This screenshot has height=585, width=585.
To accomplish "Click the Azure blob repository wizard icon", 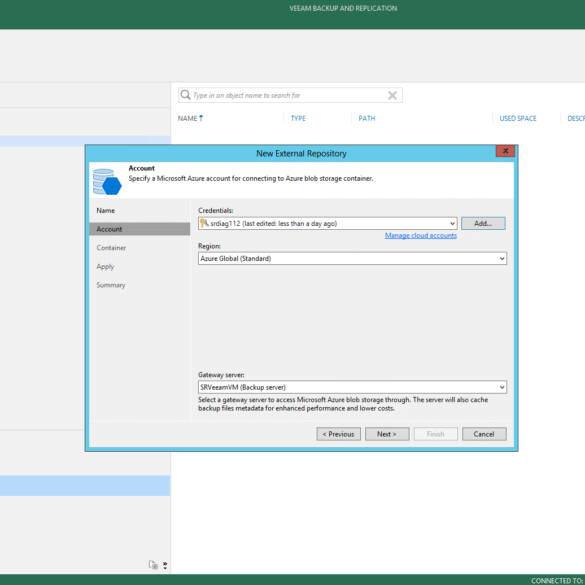I will [x=107, y=182].
